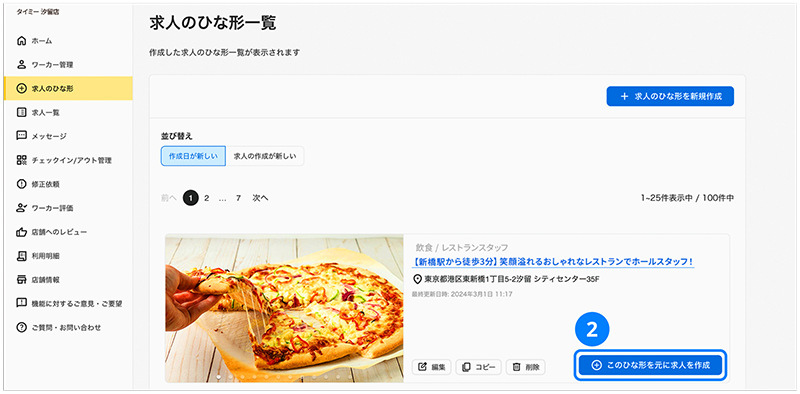Screen dimensions: 800x394
Task: Open 機能に対するご意見・ご要望 in the sidebar
Action: pyautogui.click(x=67, y=303)
